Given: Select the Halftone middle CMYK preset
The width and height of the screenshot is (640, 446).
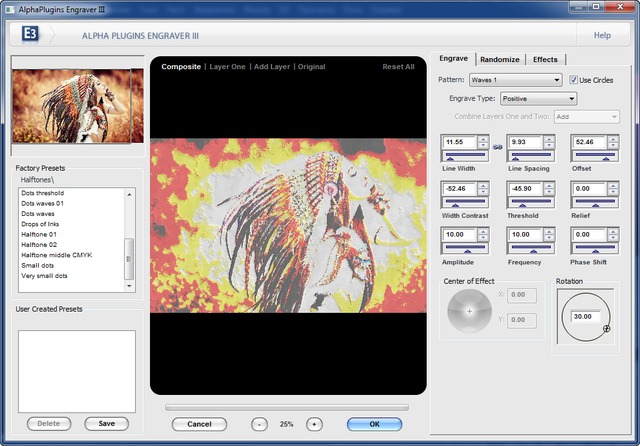Looking at the screenshot, I should pyautogui.click(x=56, y=255).
